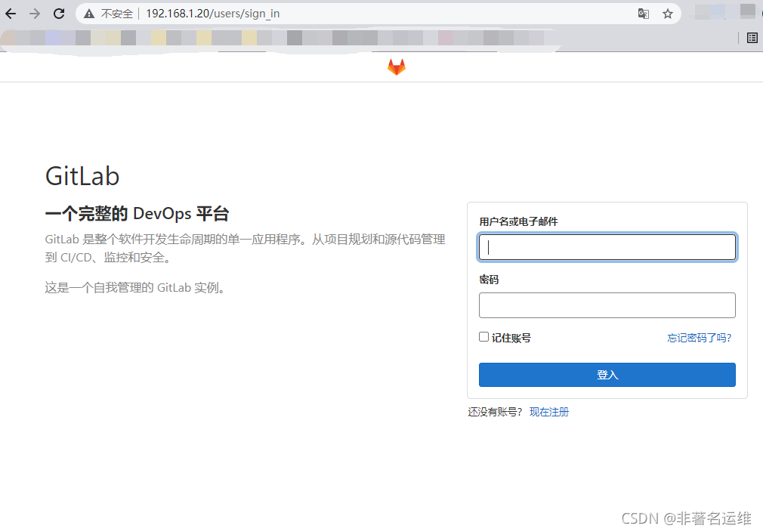Click the 用户名或电子邮件 field label
This screenshot has width=763, height=532.
[x=518, y=221]
